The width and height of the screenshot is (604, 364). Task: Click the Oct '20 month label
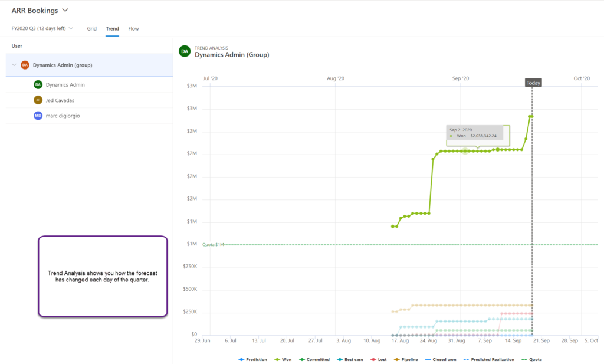click(582, 78)
